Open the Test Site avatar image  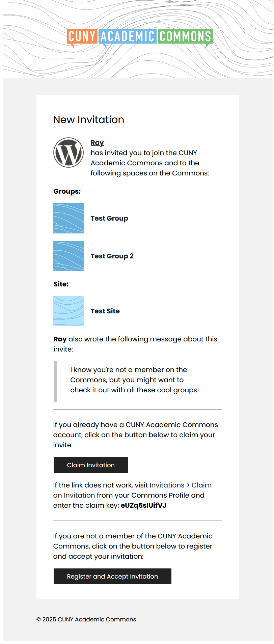click(x=68, y=311)
